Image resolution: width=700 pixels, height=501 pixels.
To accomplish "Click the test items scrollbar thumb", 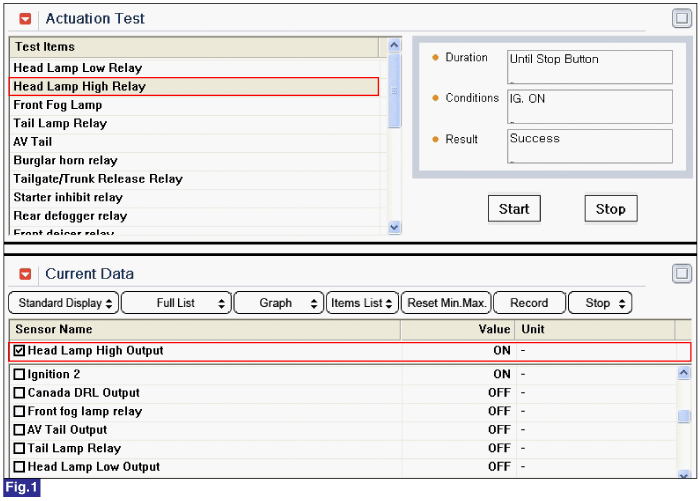I will click(x=394, y=91).
